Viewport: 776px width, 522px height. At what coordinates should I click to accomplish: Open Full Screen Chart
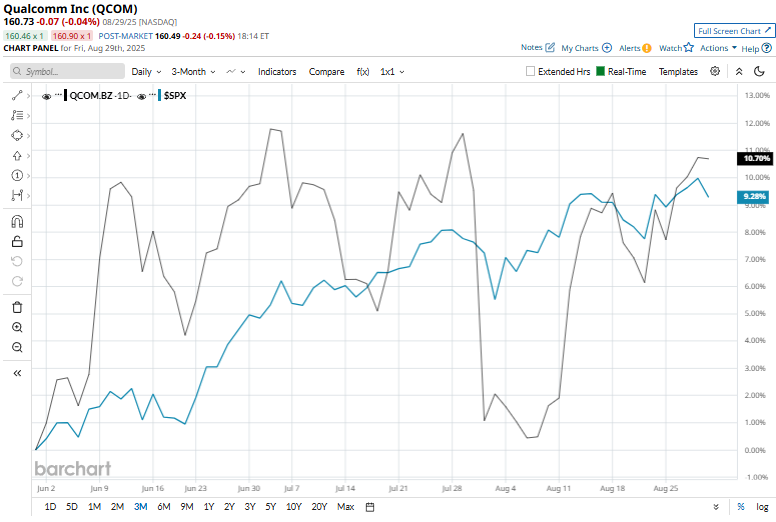click(x=734, y=31)
